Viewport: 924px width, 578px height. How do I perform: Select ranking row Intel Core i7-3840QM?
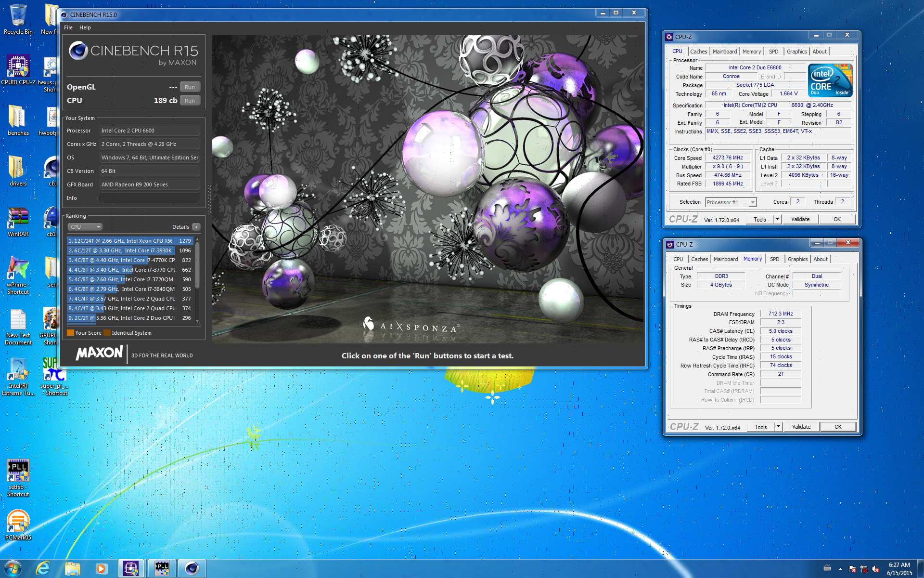click(x=130, y=289)
